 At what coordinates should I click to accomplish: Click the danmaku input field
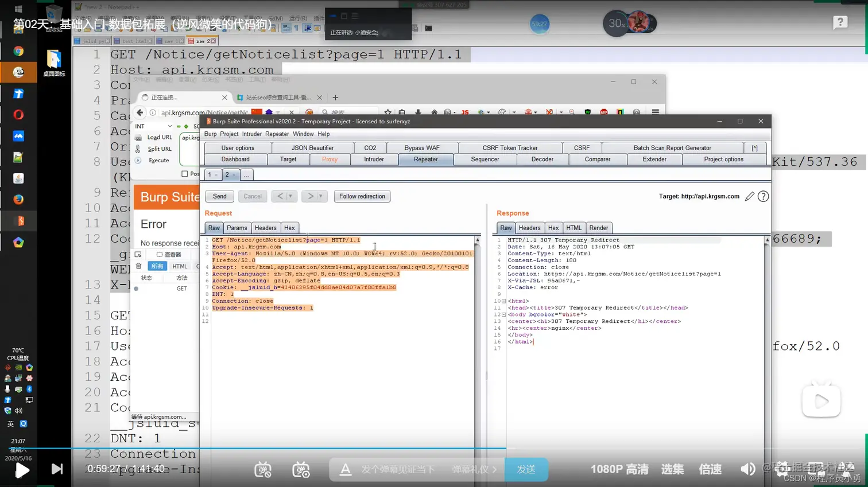[398, 469]
